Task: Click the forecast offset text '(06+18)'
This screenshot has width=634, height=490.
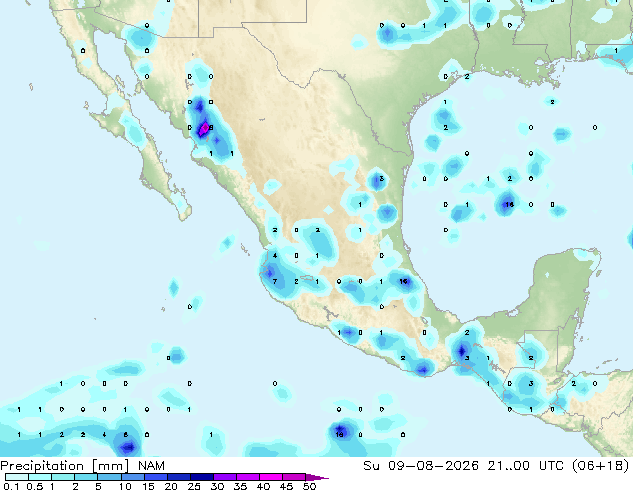Action: pos(601,466)
